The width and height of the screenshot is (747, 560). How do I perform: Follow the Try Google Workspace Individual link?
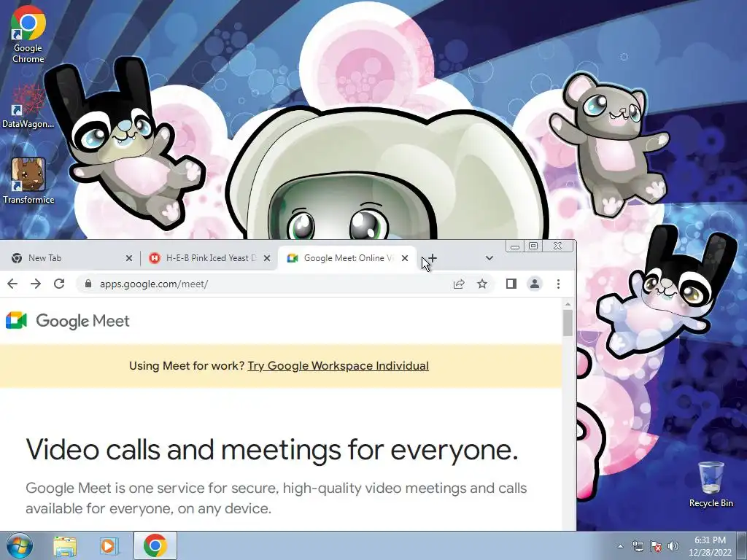[338, 366]
